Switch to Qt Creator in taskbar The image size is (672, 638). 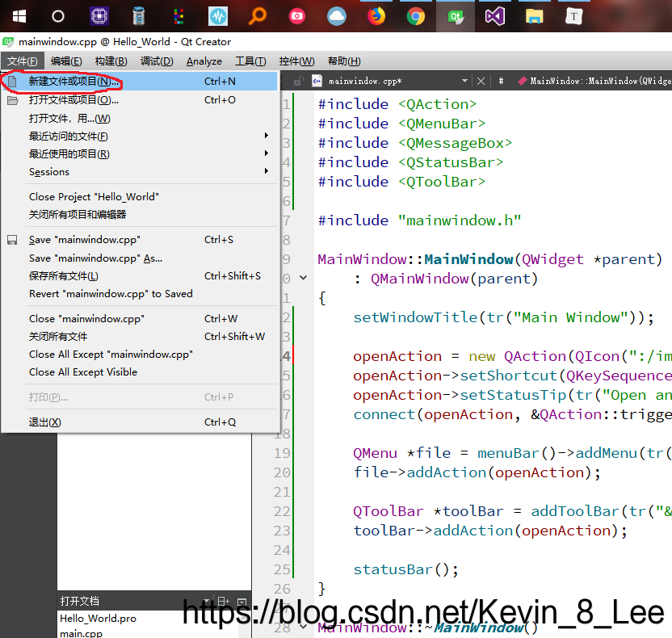pyautogui.click(x=456, y=17)
